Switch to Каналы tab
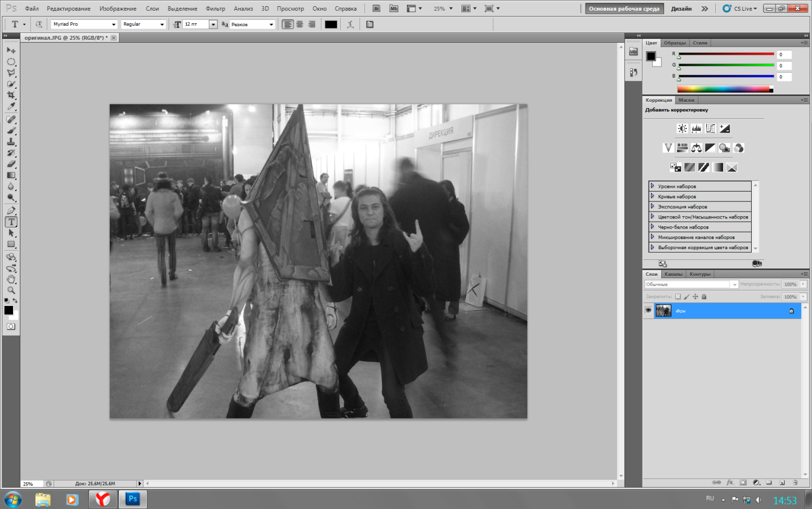Image resolution: width=812 pixels, height=509 pixels. pyautogui.click(x=673, y=274)
